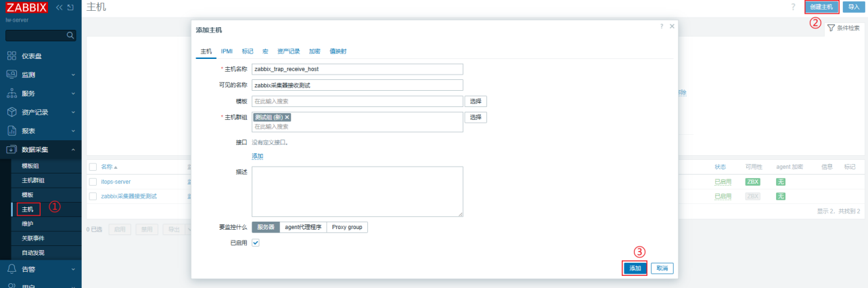Select 服务器 monitoring option

(x=266, y=227)
